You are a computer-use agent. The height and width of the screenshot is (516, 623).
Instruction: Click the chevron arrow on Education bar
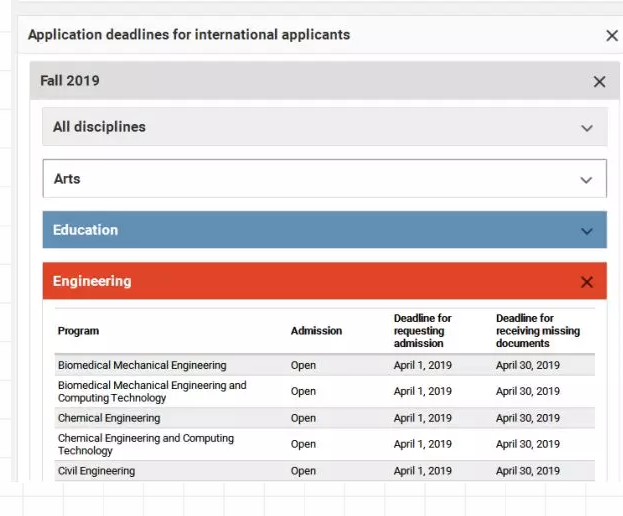pos(587,231)
